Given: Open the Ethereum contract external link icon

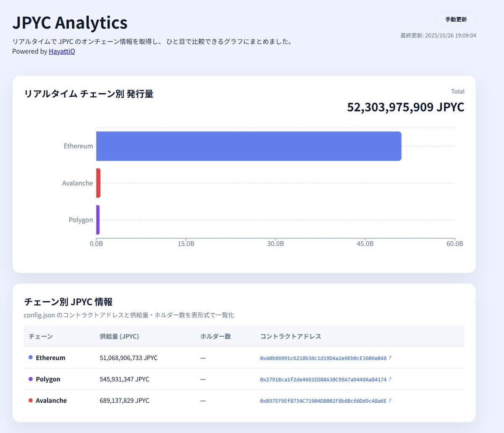Looking at the screenshot, I should click(390, 358).
